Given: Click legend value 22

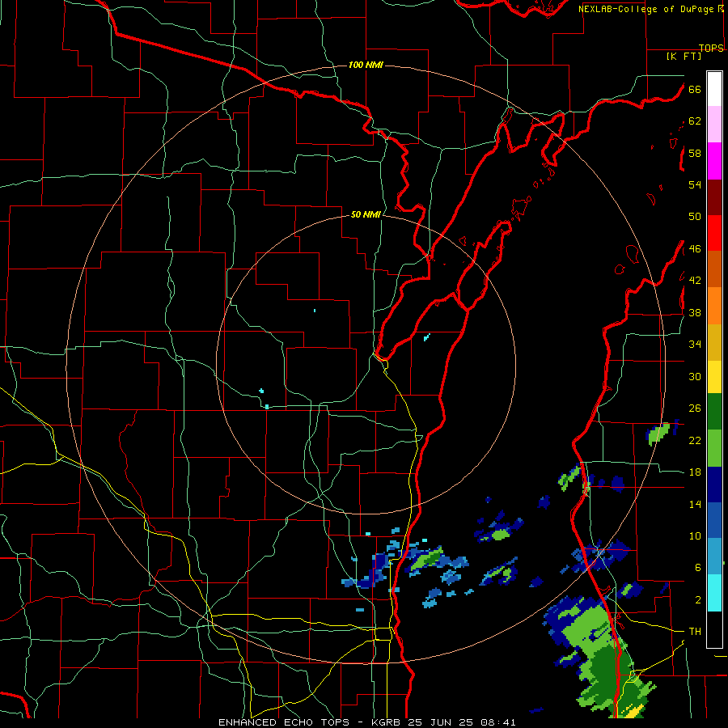Looking at the screenshot, I should coord(695,440).
